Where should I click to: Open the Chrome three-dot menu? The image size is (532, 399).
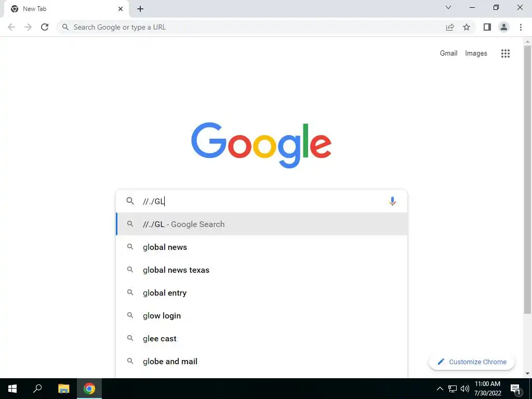[521, 27]
